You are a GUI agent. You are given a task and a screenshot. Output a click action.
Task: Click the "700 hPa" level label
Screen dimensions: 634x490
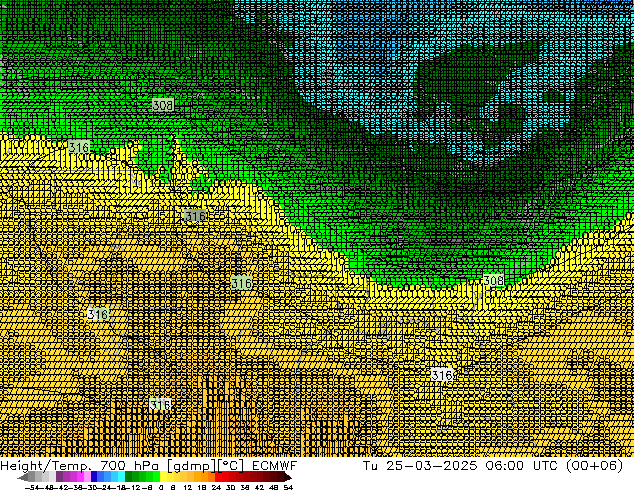click(x=130, y=466)
